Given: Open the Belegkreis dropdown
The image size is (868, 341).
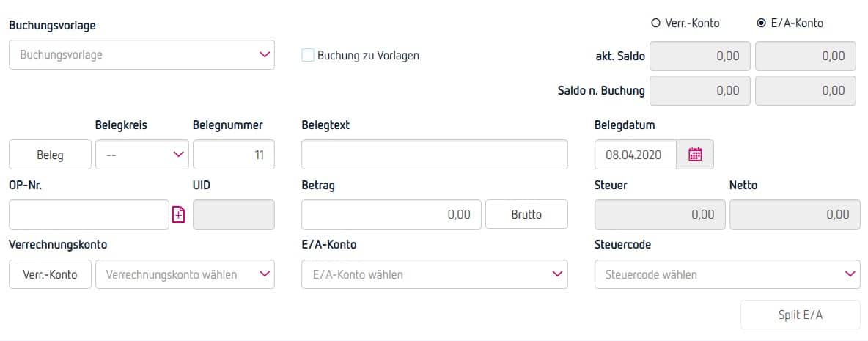Looking at the screenshot, I should [x=141, y=155].
